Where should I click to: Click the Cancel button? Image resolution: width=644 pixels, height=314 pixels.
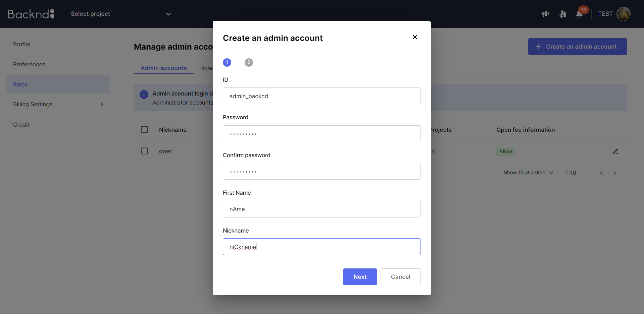point(400,277)
